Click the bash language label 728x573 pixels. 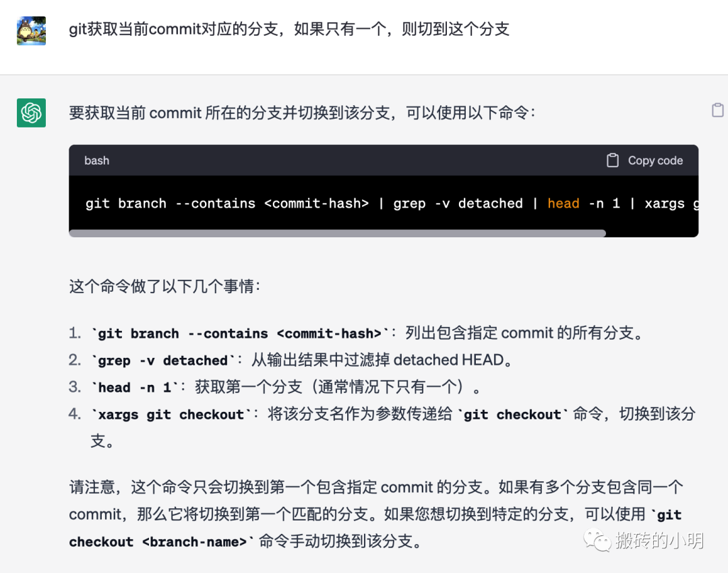pos(96,160)
